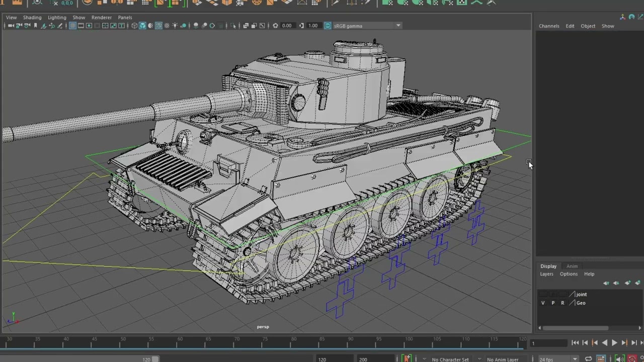Click the Image Plane icon
The height and width of the screenshot is (362, 644).
pos(43,26)
